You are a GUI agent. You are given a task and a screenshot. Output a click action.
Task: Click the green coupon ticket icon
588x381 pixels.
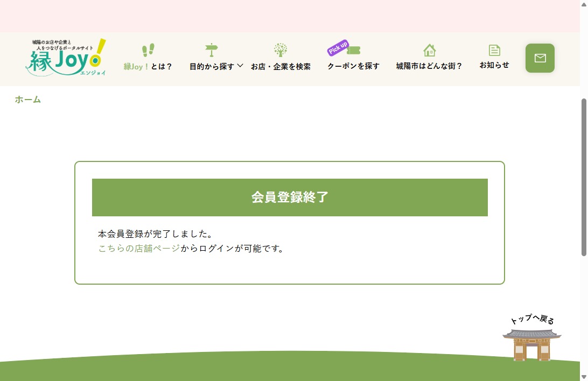pos(354,51)
